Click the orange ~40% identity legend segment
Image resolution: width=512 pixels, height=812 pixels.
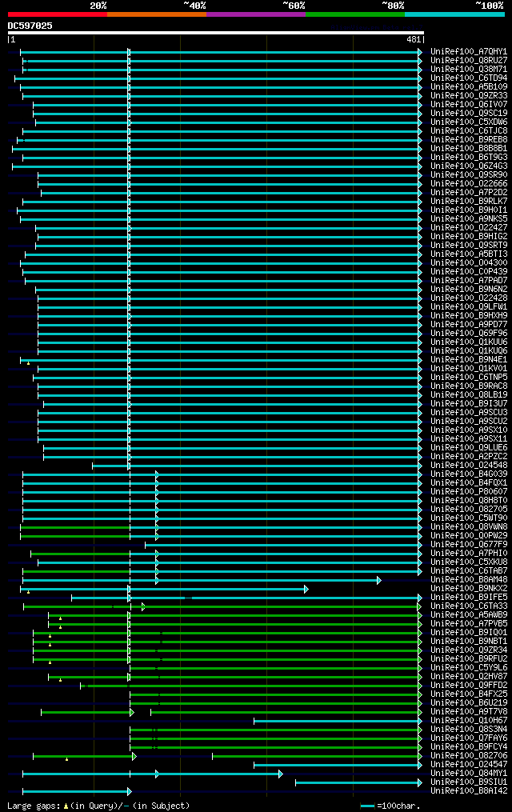pyautogui.click(x=157, y=14)
